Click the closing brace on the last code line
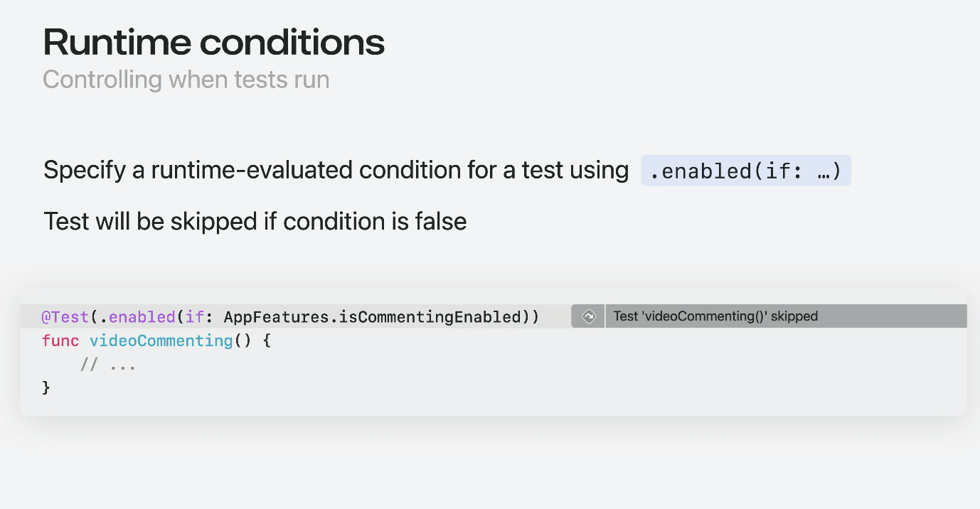Screen dimensions: 980x509 coord(47,388)
